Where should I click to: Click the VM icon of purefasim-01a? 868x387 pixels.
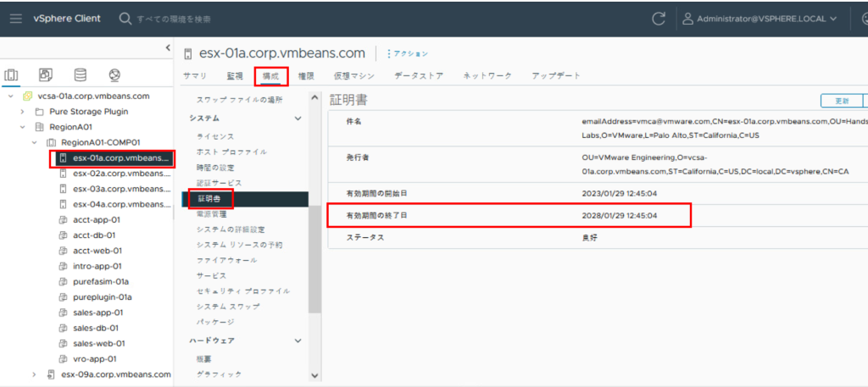(63, 282)
